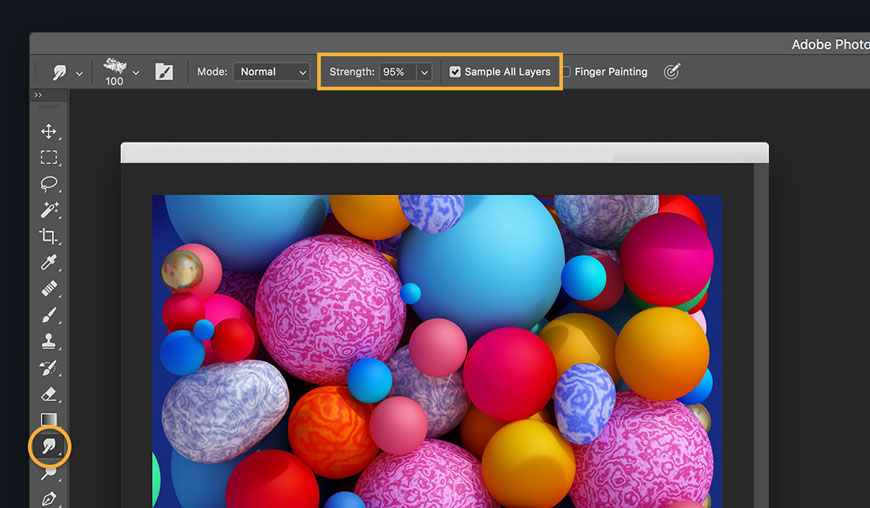Select the Lasso tool
870x508 pixels.
click(x=49, y=184)
